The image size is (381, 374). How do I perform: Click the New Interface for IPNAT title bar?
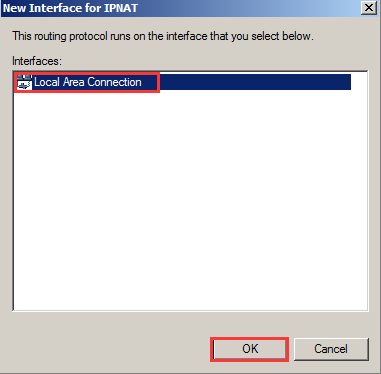180,8
